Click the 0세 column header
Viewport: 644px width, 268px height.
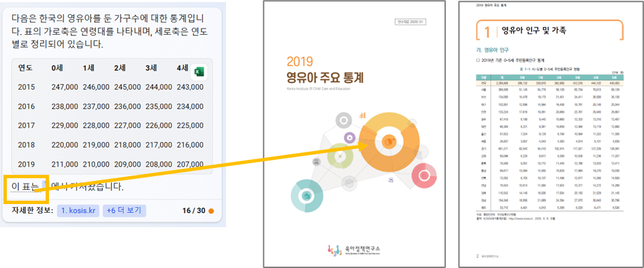pos(57,68)
